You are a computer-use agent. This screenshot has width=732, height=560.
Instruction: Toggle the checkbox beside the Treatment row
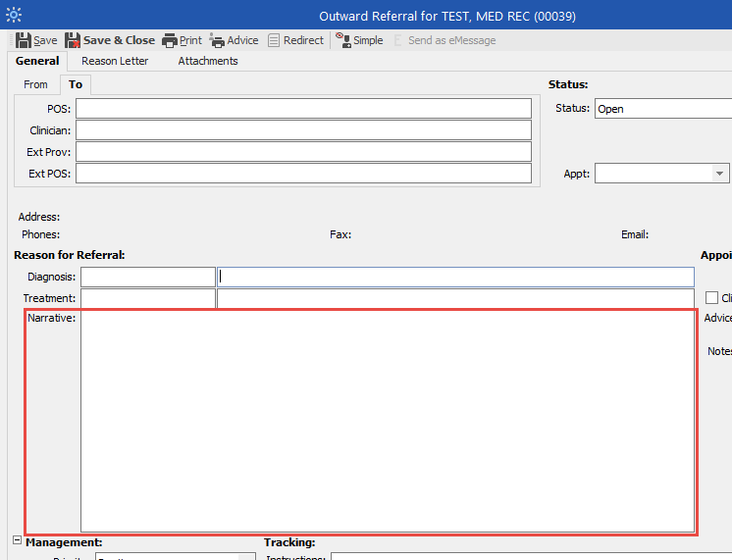tap(712, 298)
